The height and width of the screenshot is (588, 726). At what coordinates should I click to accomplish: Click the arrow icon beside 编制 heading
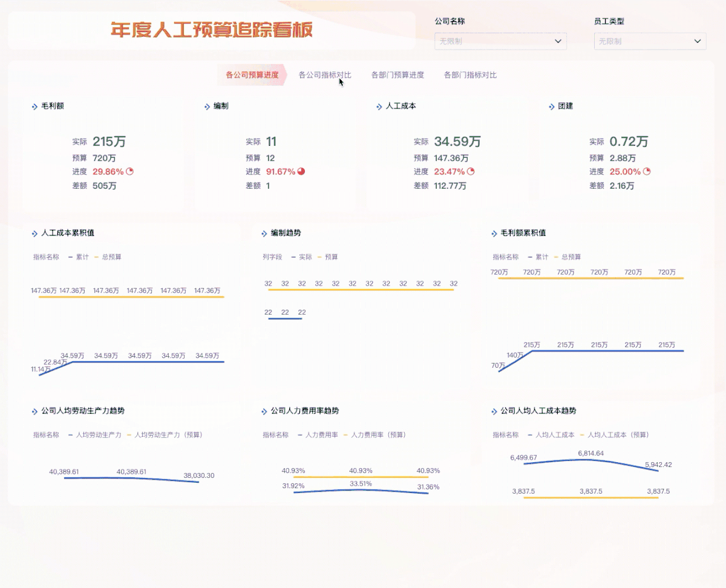tap(207, 106)
